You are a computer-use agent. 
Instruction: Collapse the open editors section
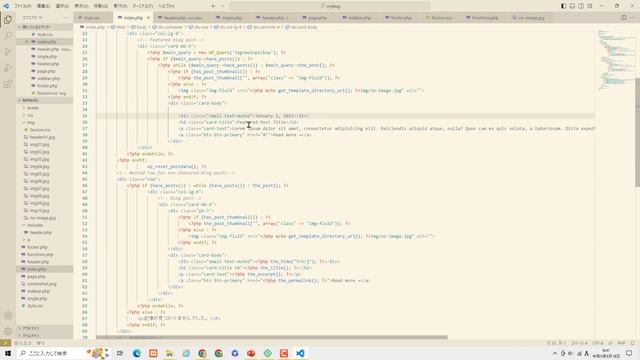point(44,27)
